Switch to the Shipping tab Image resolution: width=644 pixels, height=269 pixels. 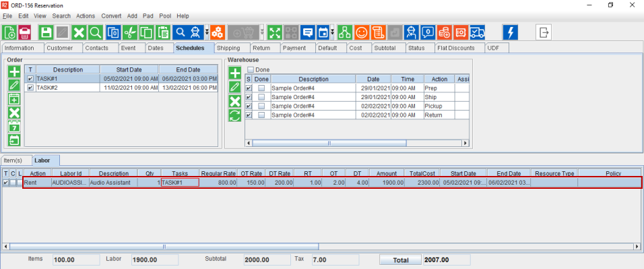(x=232, y=48)
